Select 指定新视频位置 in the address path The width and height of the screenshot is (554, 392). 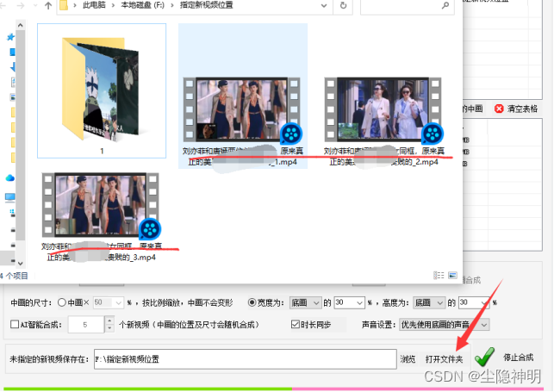click(x=206, y=5)
